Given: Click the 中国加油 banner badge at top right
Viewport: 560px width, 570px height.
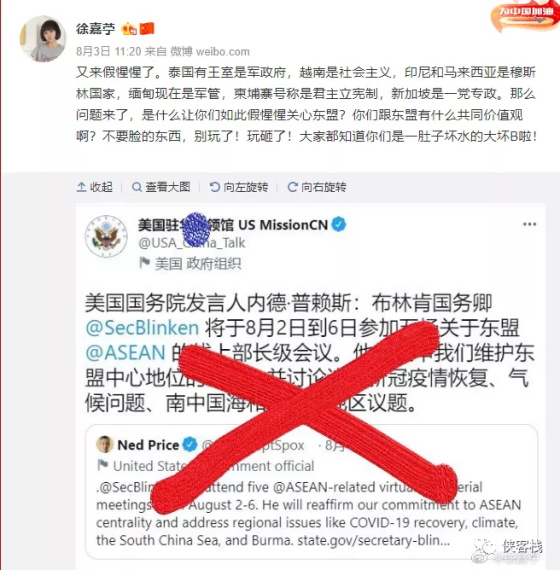Looking at the screenshot, I should click(x=525, y=16).
